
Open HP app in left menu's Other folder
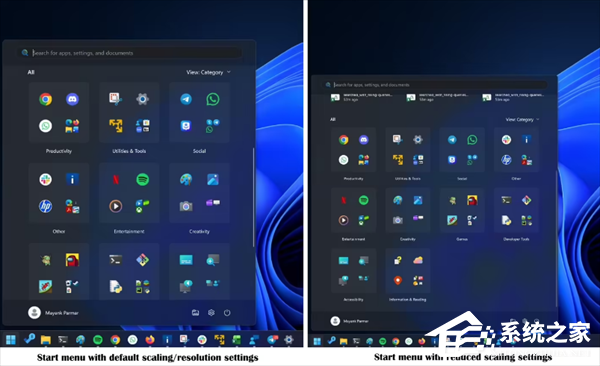46,206
